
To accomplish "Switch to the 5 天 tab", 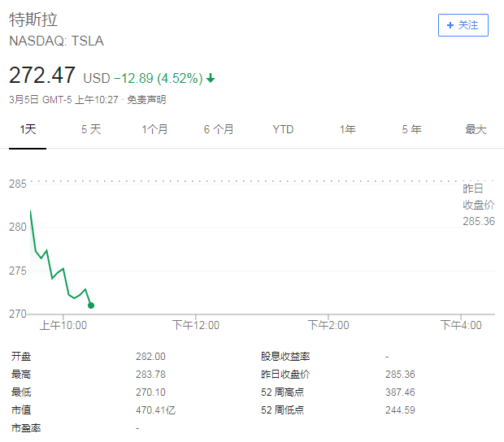I will [91, 129].
